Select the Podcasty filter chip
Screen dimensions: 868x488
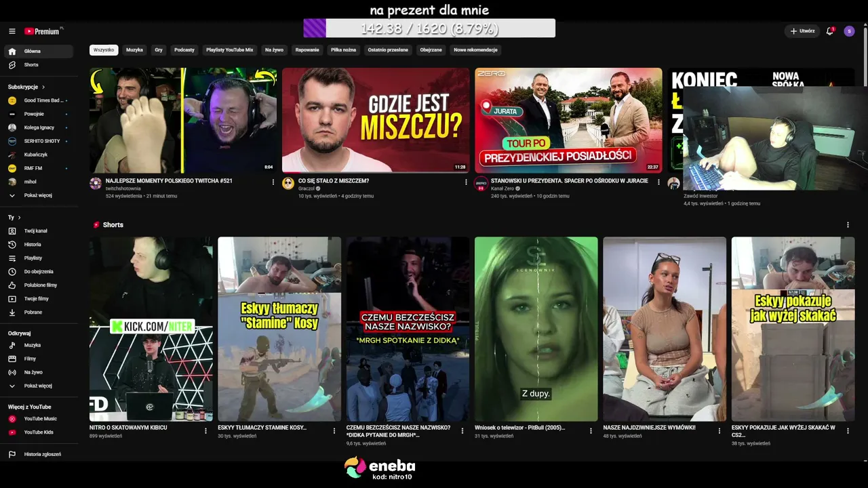pyautogui.click(x=184, y=50)
